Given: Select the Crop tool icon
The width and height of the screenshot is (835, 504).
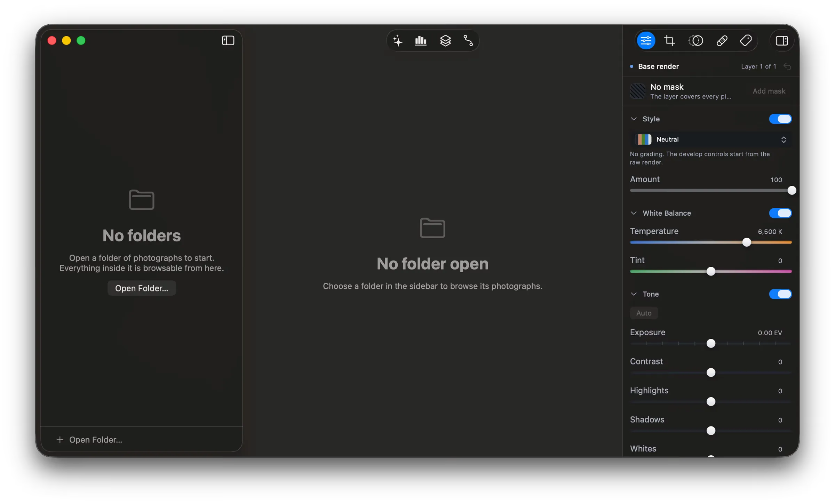Looking at the screenshot, I should click(x=669, y=41).
